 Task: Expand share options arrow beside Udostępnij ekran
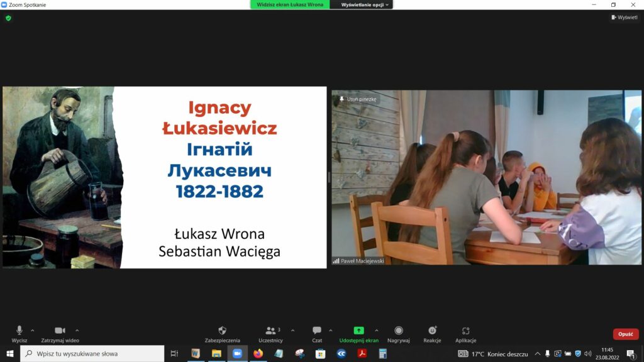click(377, 331)
